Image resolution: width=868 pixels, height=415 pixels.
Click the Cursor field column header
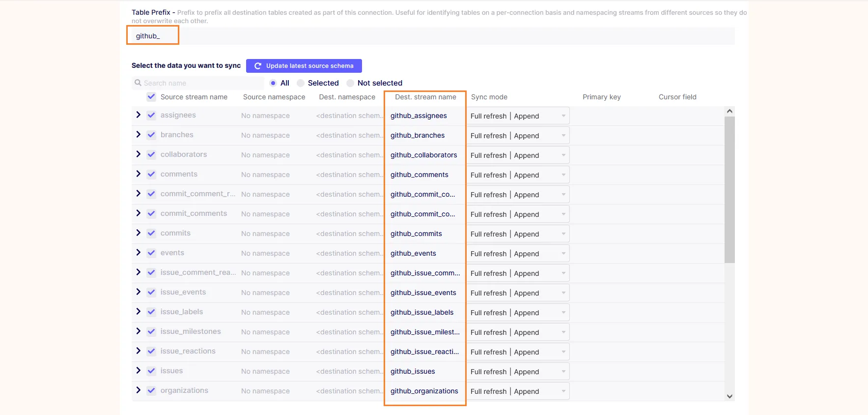point(677,97)
